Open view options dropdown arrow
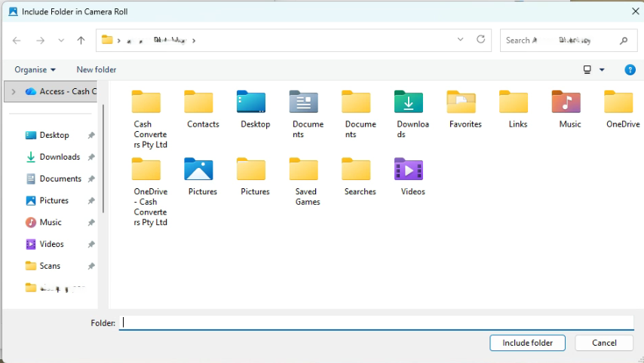 coord(602,70)
